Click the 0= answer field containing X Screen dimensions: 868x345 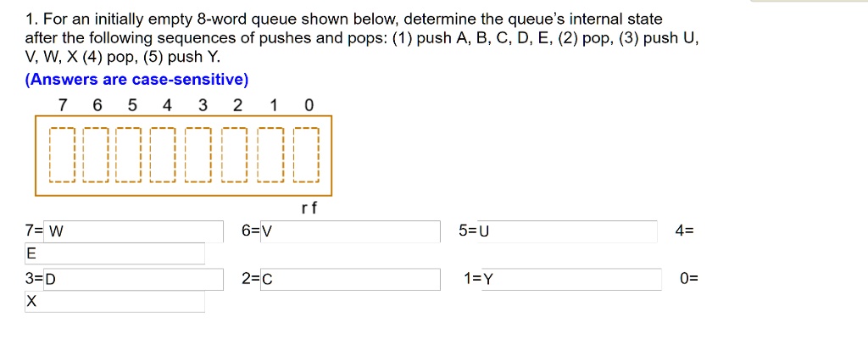tap(114, 302)
